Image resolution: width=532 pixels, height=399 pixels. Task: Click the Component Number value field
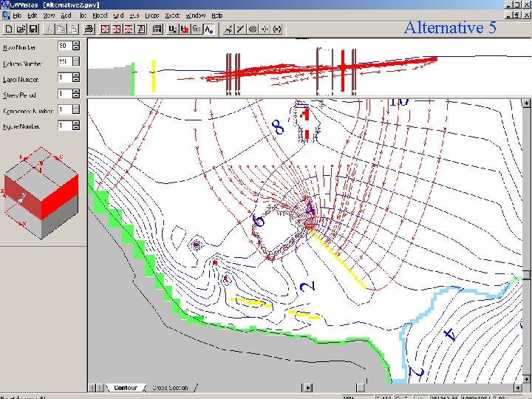point(64,109)
